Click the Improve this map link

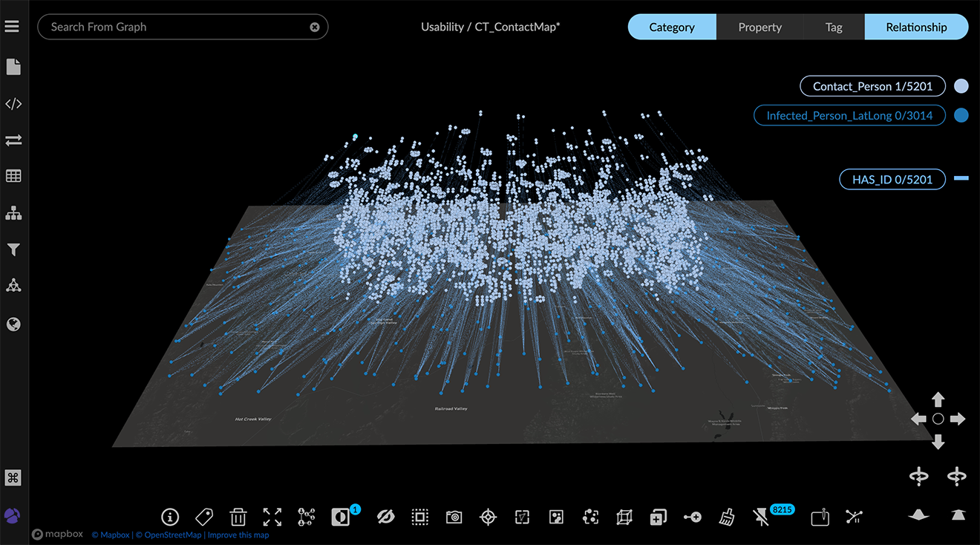238,535
